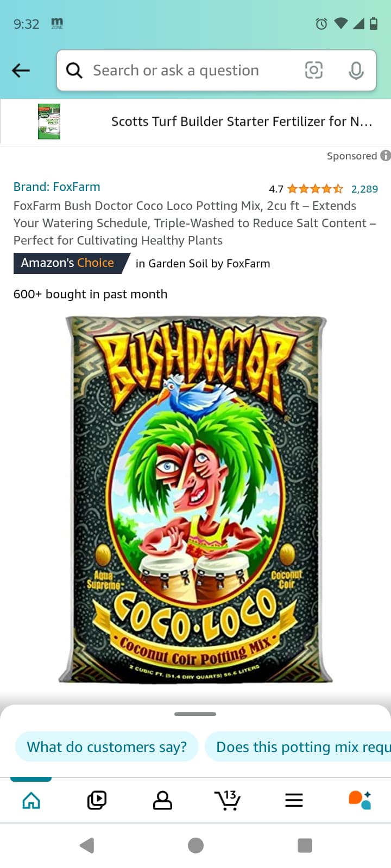The image size is (391, 868).
Task: Tap the bottom sheet drag handle
Action: (195, 714)
